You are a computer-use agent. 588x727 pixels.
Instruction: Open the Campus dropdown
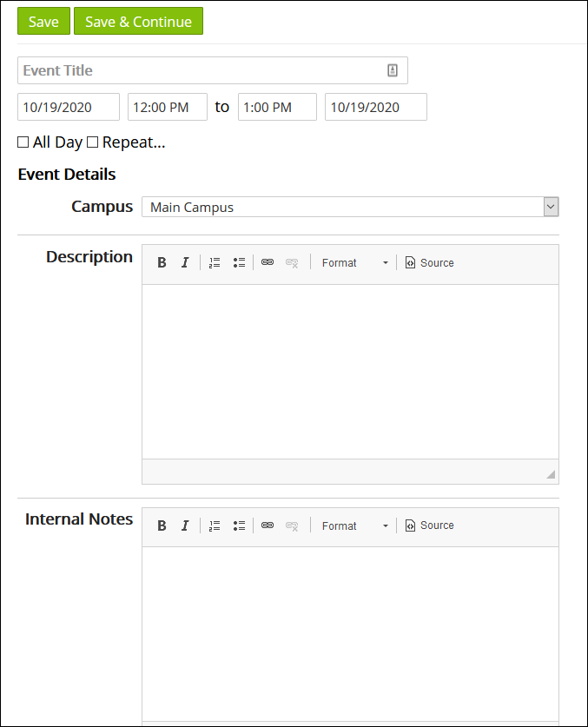[350, 207]
